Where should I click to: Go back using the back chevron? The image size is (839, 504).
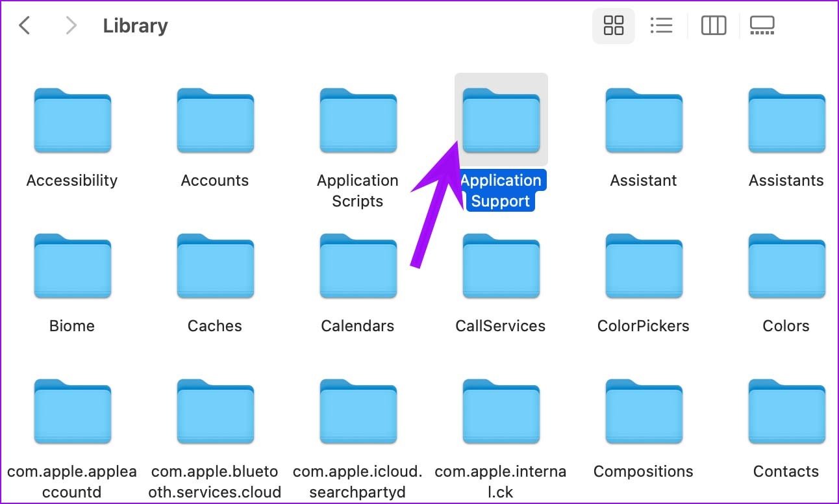click(x=25, y=26)
